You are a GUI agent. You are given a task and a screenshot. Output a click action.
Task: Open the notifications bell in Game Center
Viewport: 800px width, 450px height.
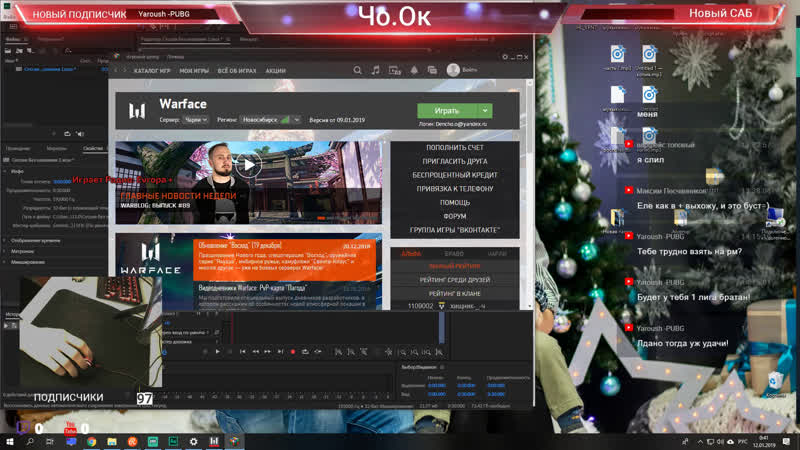tap(414, 70)
